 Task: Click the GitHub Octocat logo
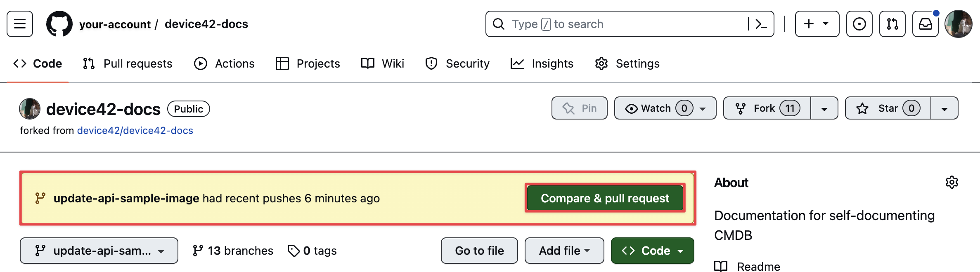point(59,24)
